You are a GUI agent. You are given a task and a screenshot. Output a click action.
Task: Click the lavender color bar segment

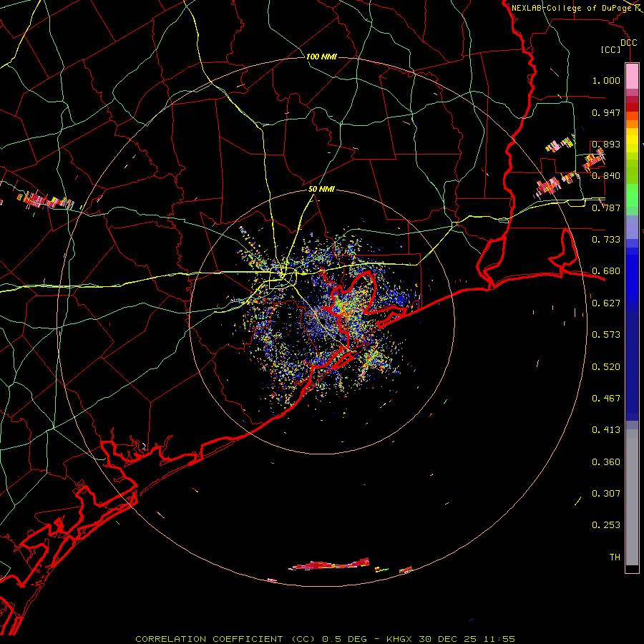click(632, 227)
